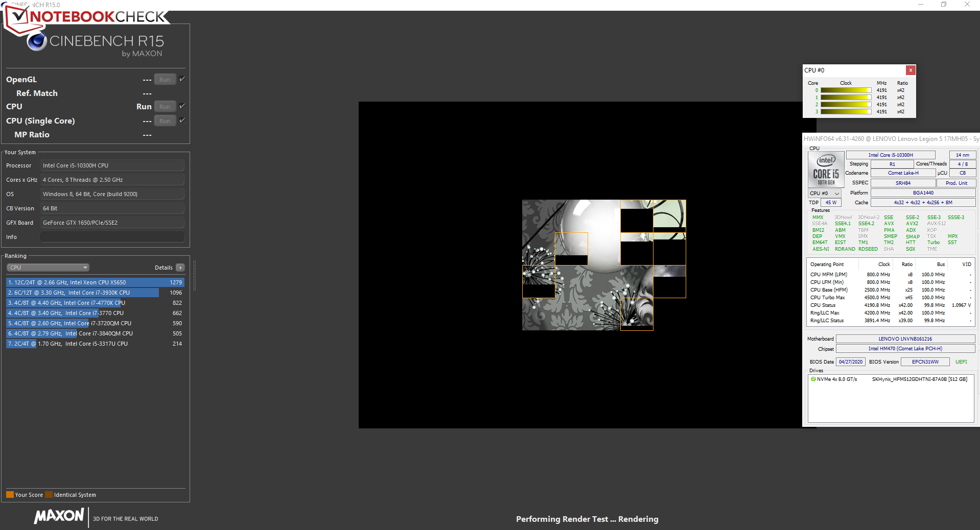This screenshot has width=980, height=530.
Task: Click the GFX Board field
Action: pyautogui.click(x=112, y=223)
